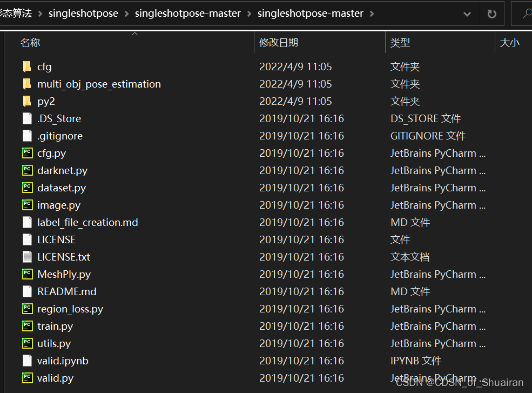Select the PyCharm icon for region_loss.py
532x393 pixels.
coord(27,309)
